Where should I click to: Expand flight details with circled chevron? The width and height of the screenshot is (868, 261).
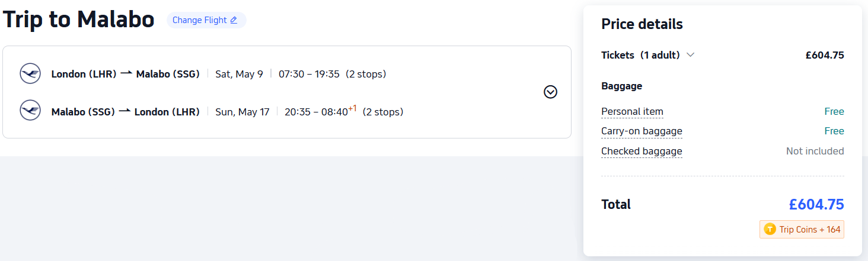(551, 92)
